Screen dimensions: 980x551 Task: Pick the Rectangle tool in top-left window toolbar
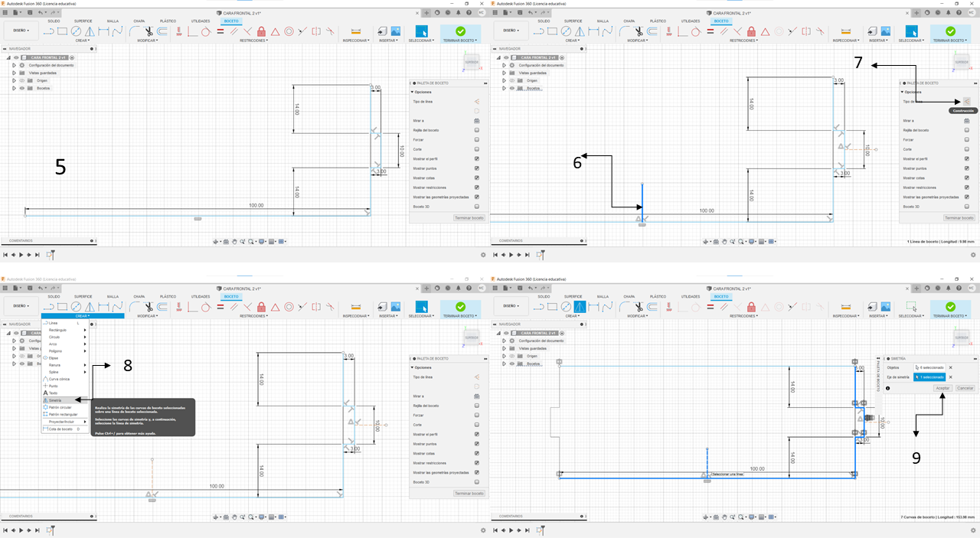tap(64, 31)
